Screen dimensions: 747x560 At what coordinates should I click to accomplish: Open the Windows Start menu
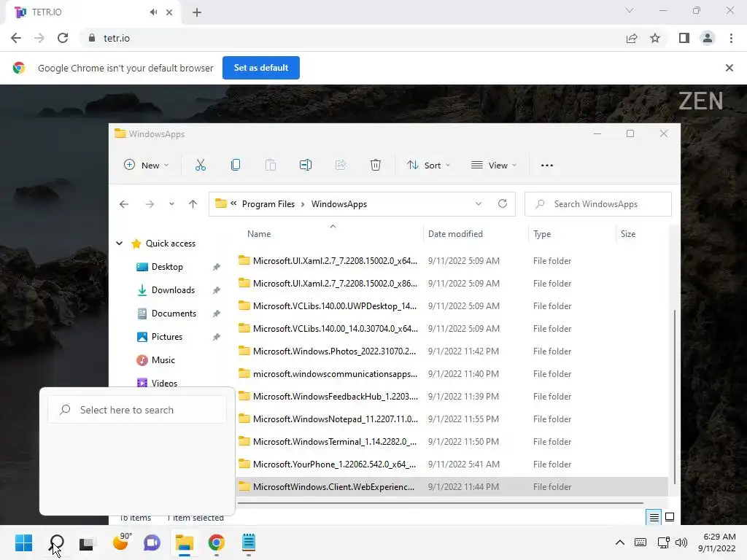click(24, 542)
